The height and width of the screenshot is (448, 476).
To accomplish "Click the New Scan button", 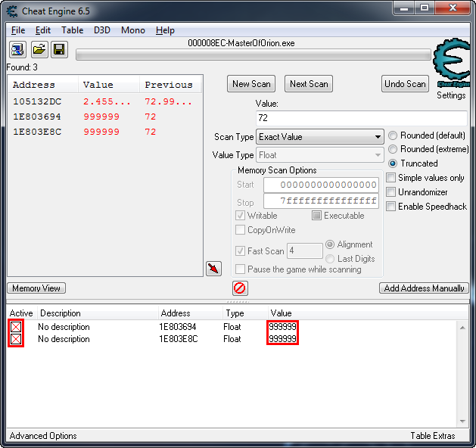I will [251, 84].
